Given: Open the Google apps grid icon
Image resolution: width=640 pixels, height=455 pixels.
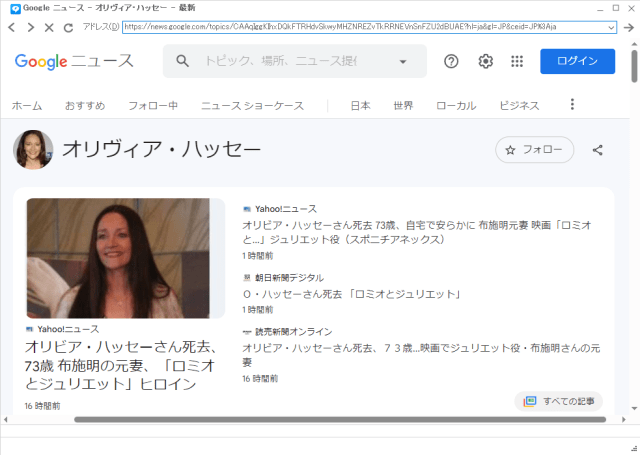Looking at the screenshot, I should [517, 61].
